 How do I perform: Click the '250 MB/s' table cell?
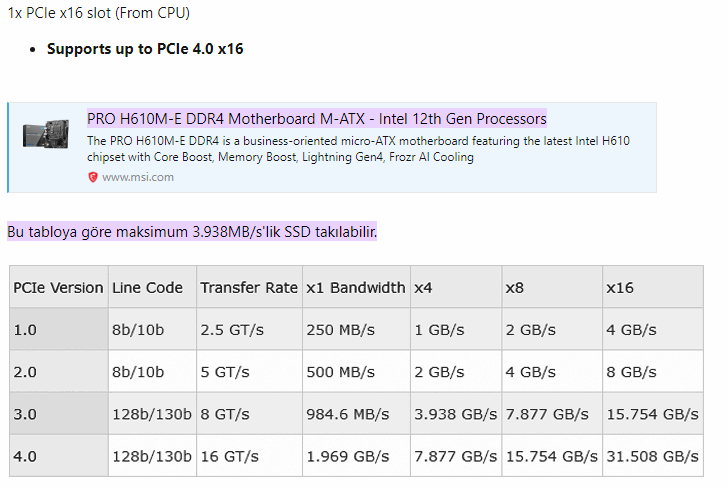coord(339,329)
